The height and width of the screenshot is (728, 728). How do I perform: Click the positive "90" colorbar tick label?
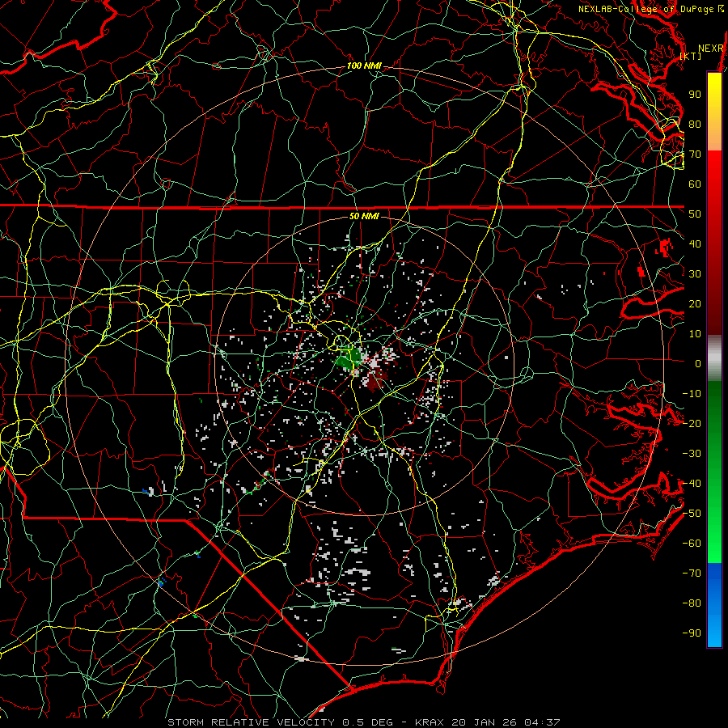tap(695, 95)
